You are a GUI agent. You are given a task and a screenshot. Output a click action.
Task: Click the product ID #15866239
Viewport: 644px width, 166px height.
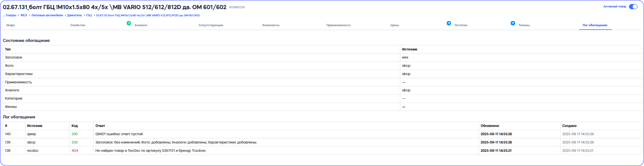[237, 7]
